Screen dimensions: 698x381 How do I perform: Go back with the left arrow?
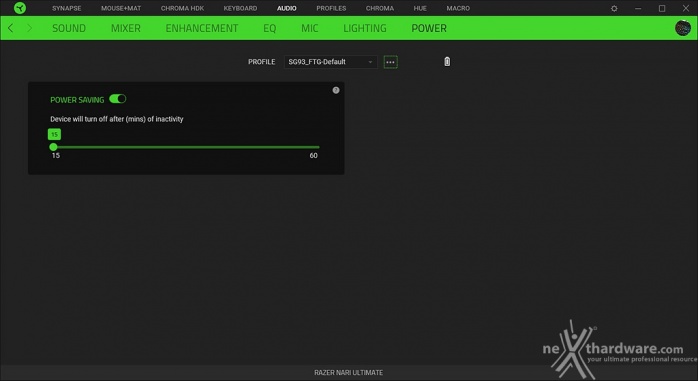click(x=11, y=28)
